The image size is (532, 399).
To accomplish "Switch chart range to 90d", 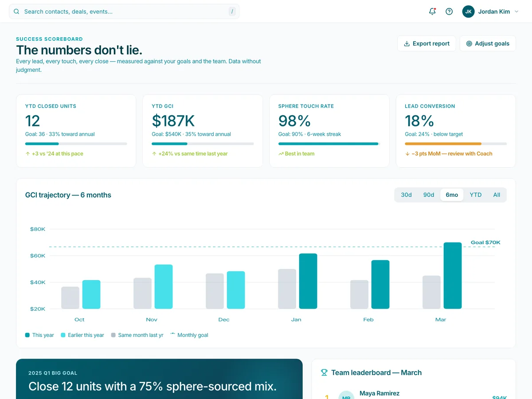I will 429,195.
